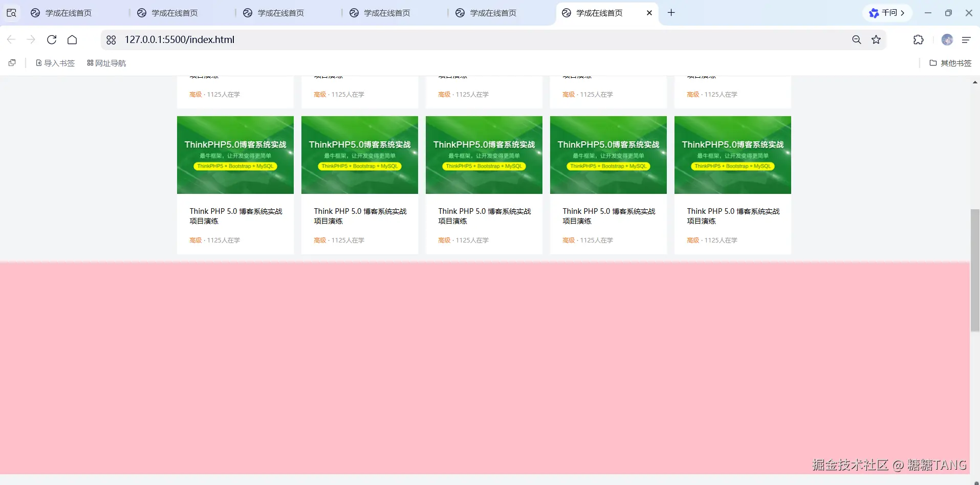This screenshot has width=980, height=485.
Task: Go back with the back arrow
Action: pyautogui.click(x=11, y=39)
